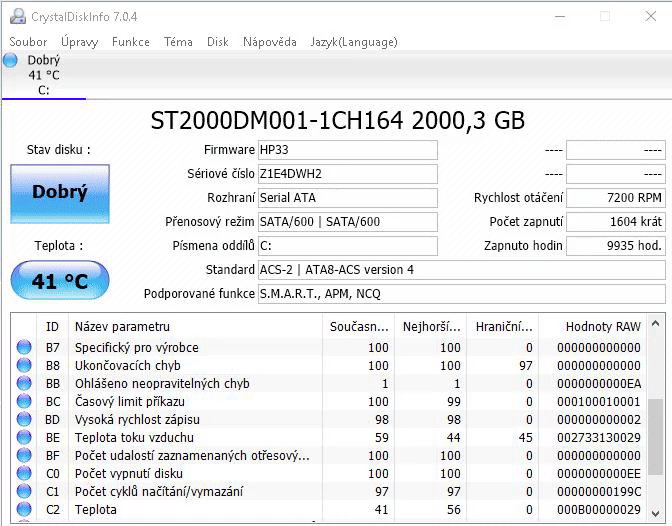Open the Téma menu

178,42
